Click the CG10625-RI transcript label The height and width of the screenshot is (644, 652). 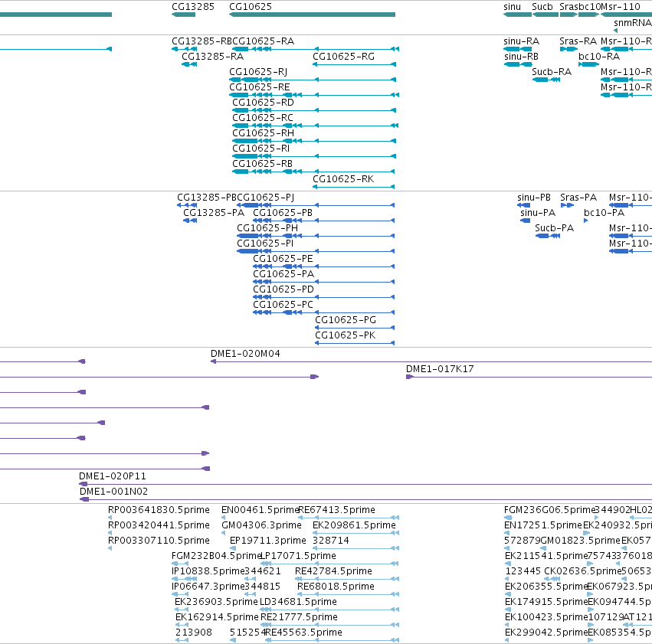point(260,149)
